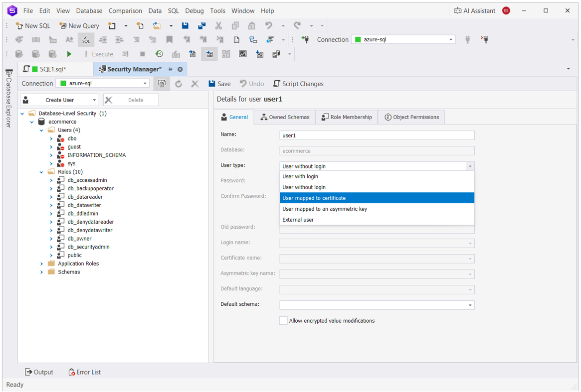
Task: Click the Save All icon in toolbar
Action: coord(202,25)
